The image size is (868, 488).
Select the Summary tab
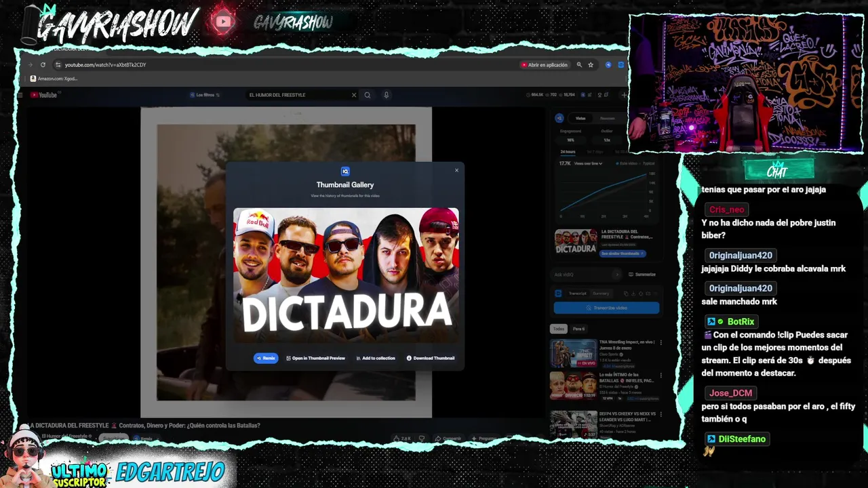click(x=601, y=293)
